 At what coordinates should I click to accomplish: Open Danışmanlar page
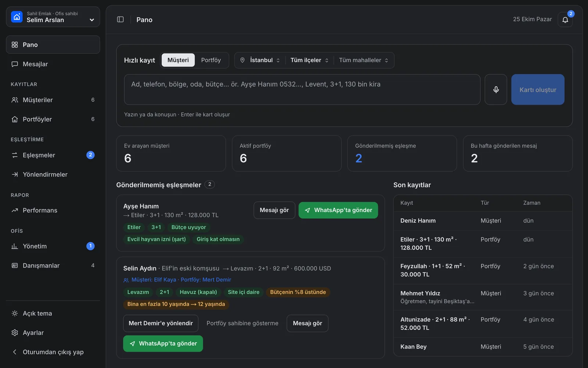pyautogui.click(x=53, y=265)
